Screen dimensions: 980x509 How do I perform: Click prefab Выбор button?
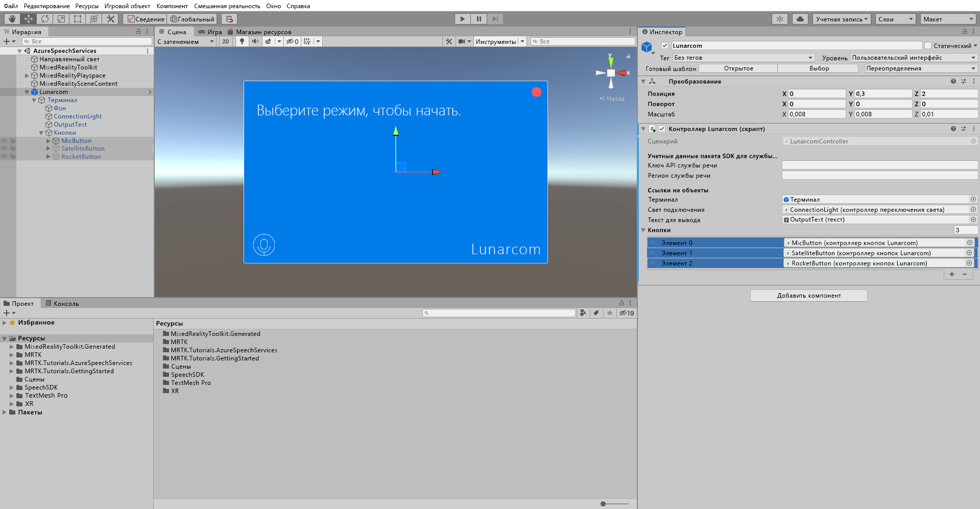819,68
